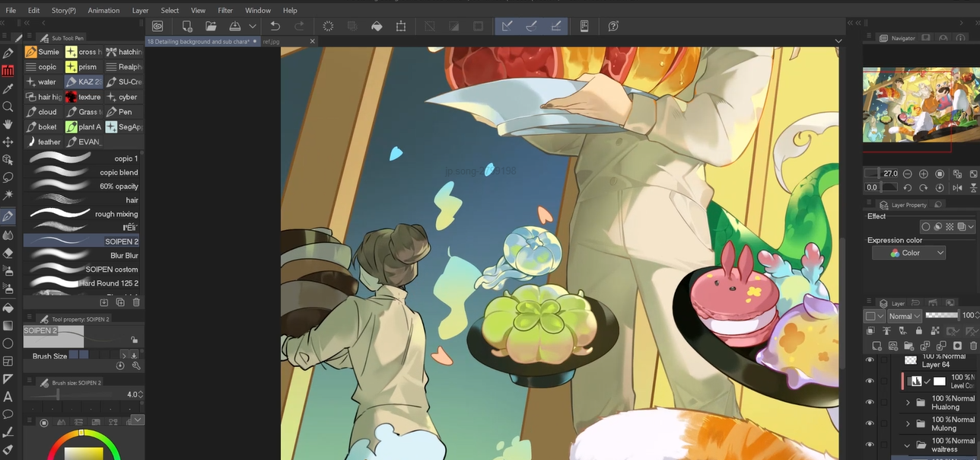
Task: Open Effect options dropdown arrow
Action: click(x=971, y=226)
